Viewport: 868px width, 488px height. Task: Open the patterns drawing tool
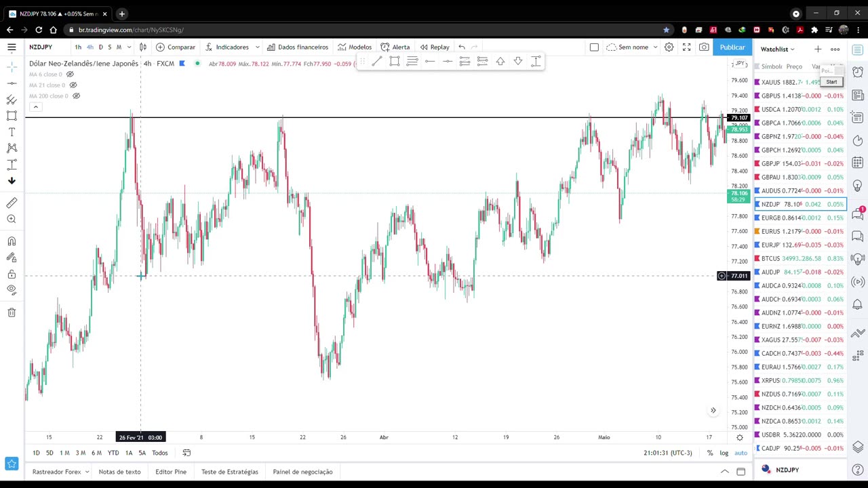click(x=12, y=148)
